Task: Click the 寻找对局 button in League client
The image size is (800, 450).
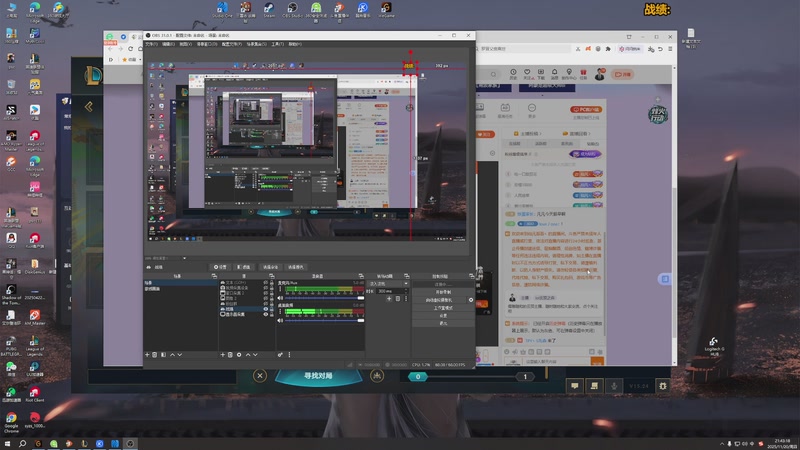Action: click(x=318, y=376)
